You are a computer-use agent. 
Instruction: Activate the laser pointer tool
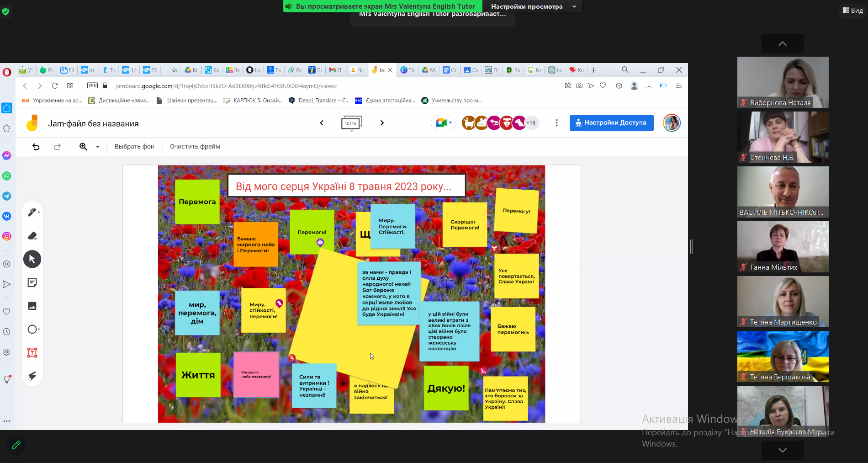32,376
